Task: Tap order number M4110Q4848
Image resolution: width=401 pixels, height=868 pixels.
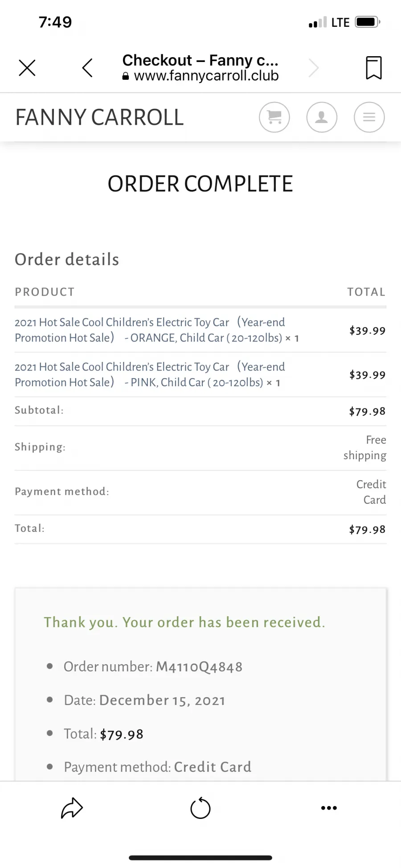Action: click(x=199, y=666)
